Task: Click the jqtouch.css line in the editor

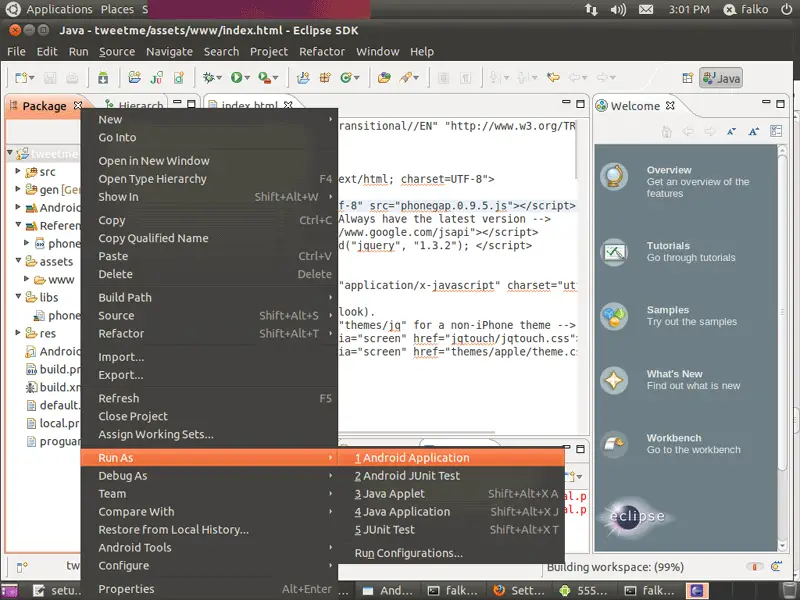Action: (x=458, y=338)
